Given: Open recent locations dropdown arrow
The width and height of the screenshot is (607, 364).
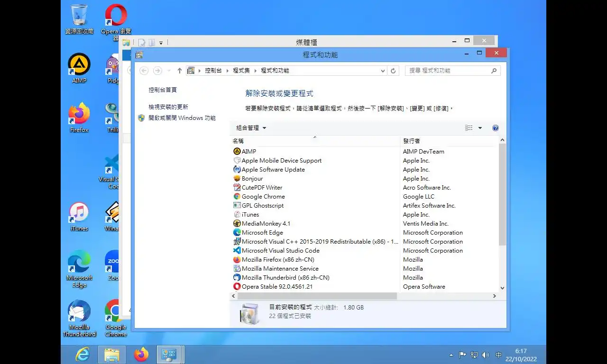Looking at the screenshot, I should (x=169, y=71).
